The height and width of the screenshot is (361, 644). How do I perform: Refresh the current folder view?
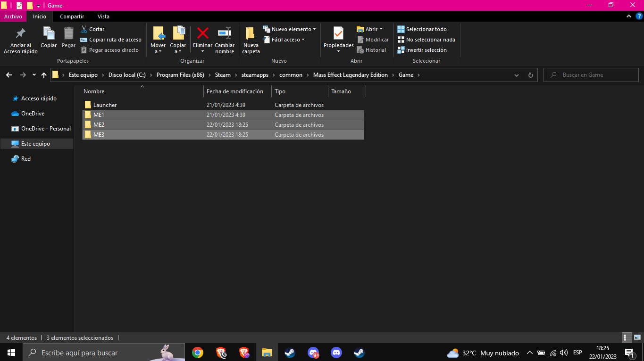[x=531, y=75]
